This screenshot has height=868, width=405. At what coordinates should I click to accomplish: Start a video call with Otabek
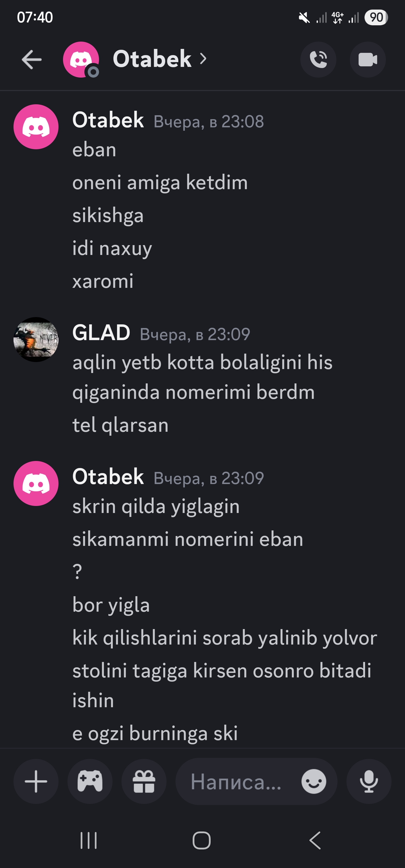[368, 60]
